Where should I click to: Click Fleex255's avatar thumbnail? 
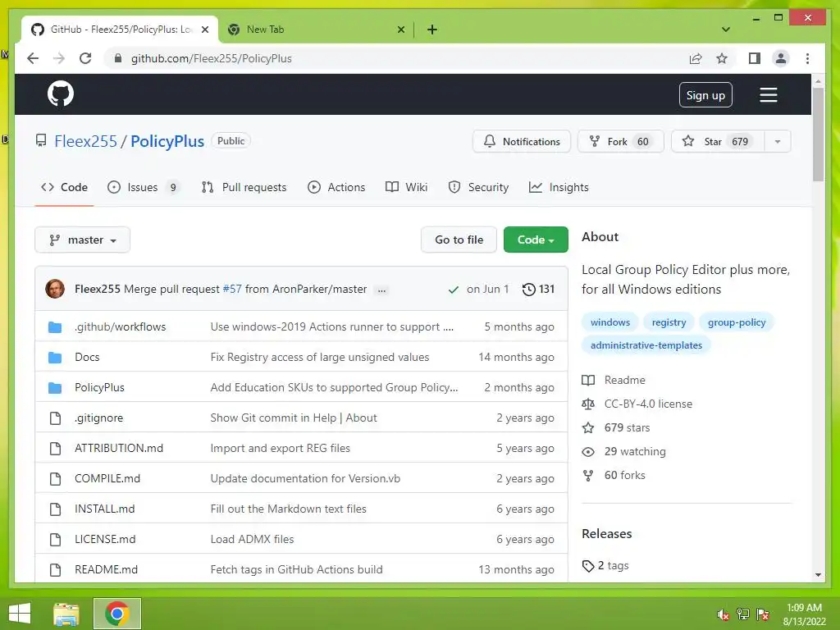[x=55, y=289]
